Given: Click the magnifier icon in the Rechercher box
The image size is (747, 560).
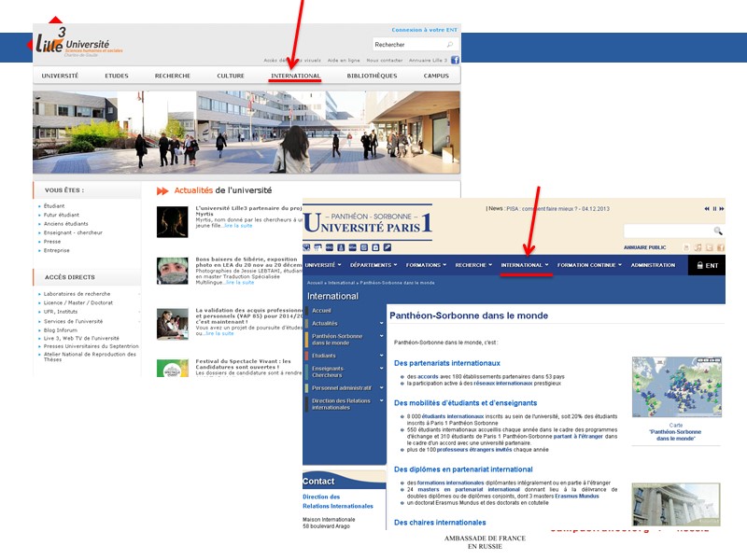Looking at the screenshot, I should pos(450,45).
